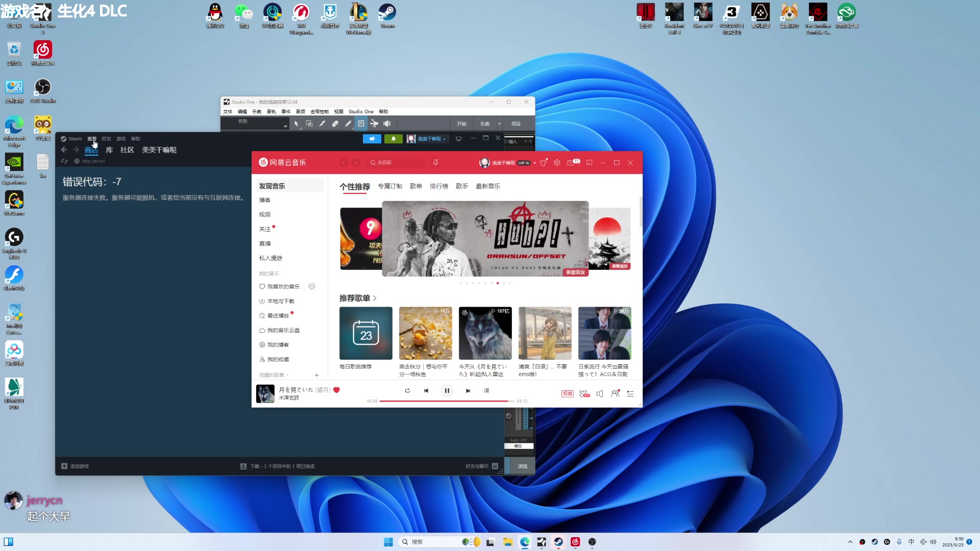Click the 开始 button in Studio One

(x=461, y=123)
